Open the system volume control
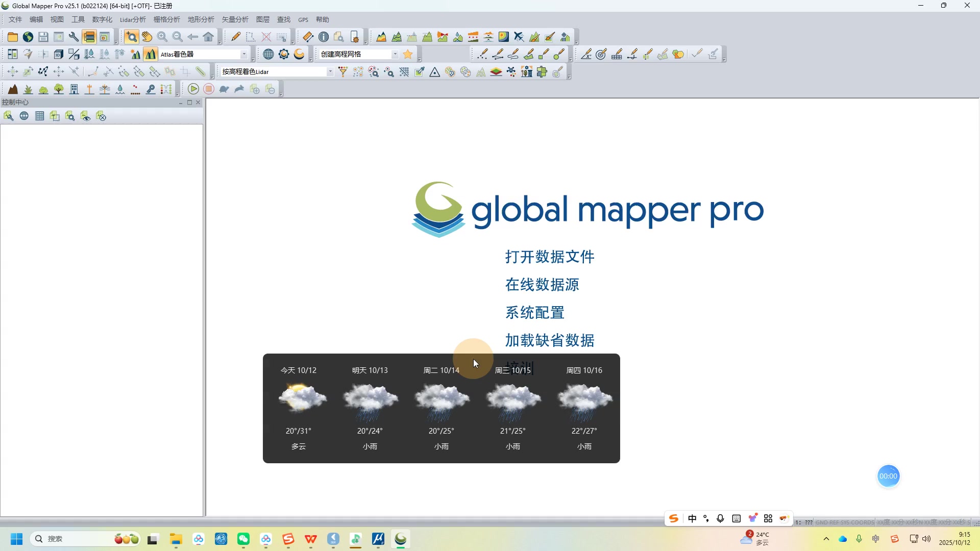Screen dimensions: 980x551 pos(926,538)
